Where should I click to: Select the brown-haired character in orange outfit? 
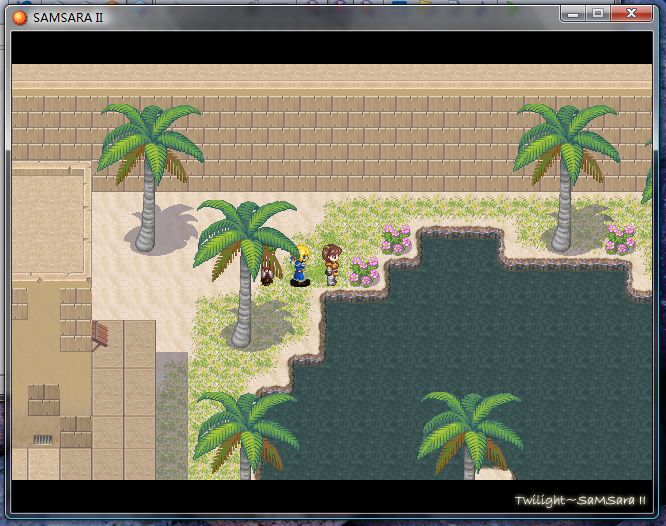pyautogui.click(x=331, y=264)
